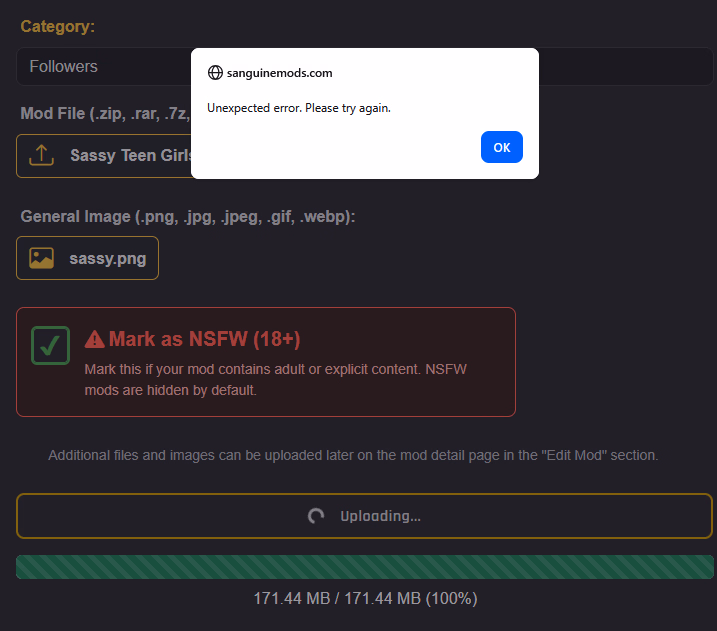Click the 171.44 MB / 171.44 MB (100%) text

pos(365,598)
